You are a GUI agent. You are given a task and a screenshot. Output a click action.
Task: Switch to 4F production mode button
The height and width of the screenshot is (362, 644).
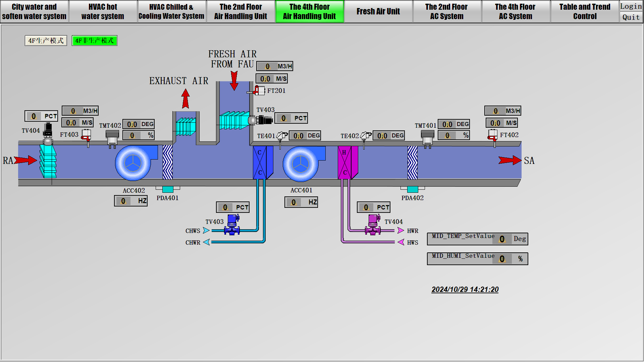(46, 41)
